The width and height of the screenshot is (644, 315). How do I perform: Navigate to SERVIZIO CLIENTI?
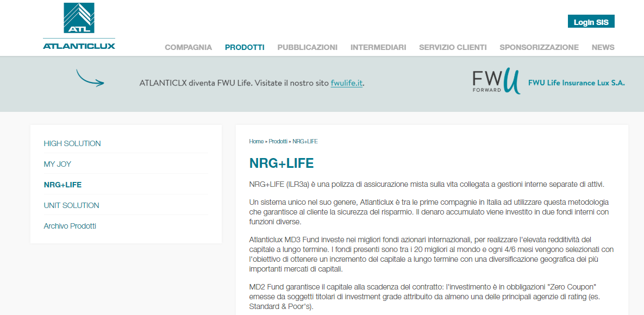tap(453, 47)
